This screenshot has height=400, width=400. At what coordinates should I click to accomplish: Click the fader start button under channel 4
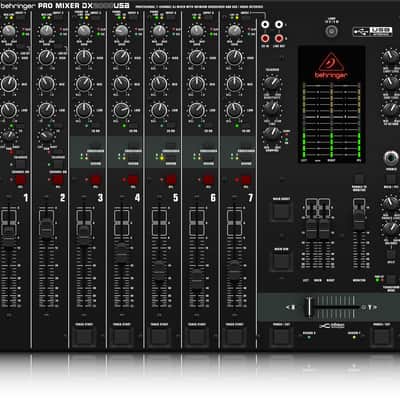122,336
